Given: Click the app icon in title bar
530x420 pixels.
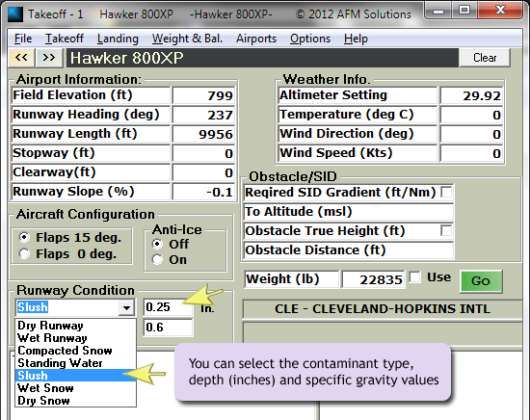Looking at the screenshot, I should click(15, 14).
